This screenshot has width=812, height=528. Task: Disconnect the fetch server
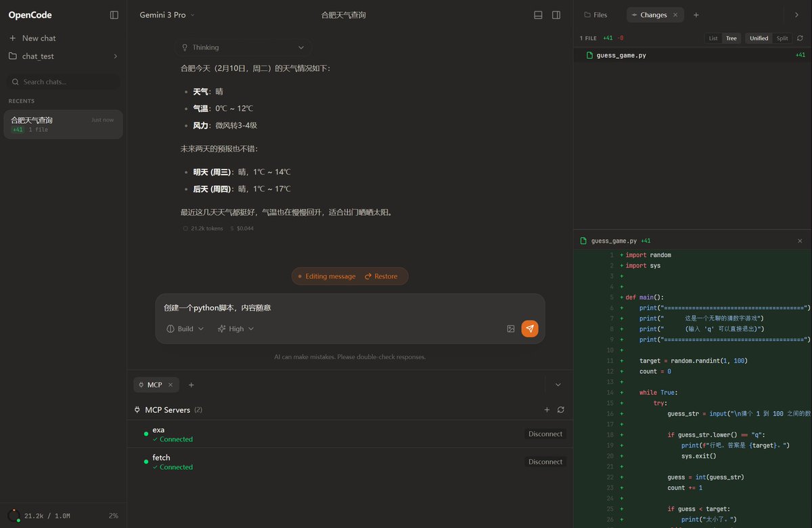pos(545,462)
